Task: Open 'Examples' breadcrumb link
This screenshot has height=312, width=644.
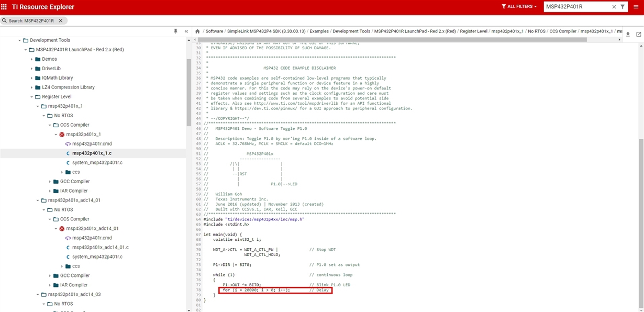Action: 319,31
